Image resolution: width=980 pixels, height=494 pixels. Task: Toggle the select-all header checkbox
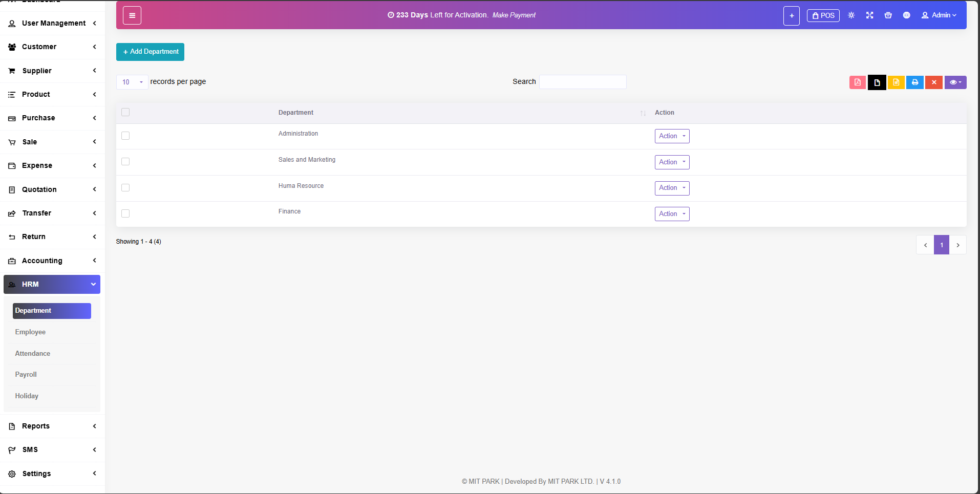[125, 112]
